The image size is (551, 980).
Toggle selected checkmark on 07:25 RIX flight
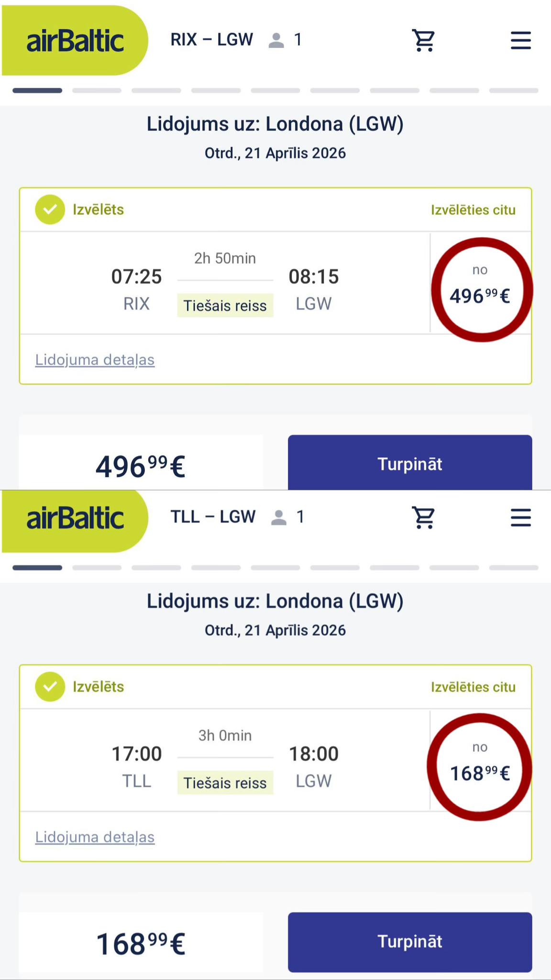[50, 210]
